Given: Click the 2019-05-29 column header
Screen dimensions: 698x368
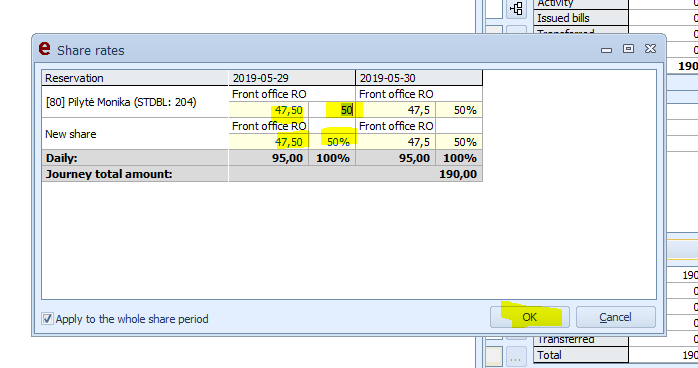Looking at the screenshot, I should [x=292, y=78].
